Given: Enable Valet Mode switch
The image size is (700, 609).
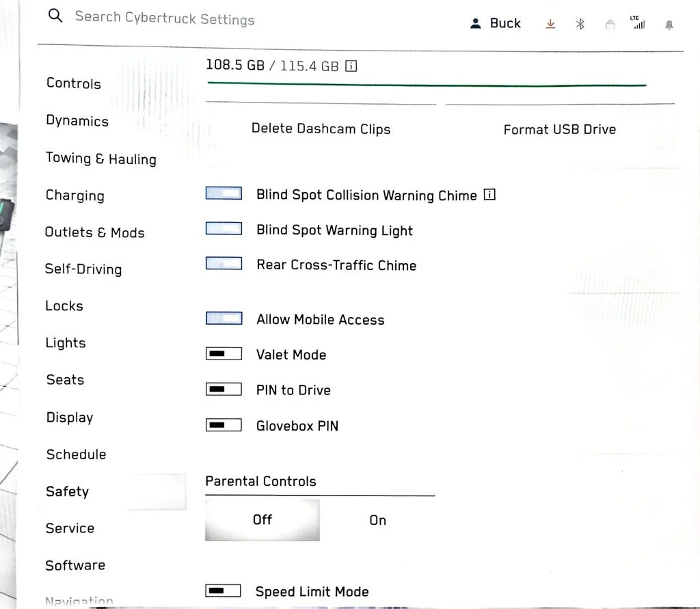Looking at the screenshot, I should [224, 353].
